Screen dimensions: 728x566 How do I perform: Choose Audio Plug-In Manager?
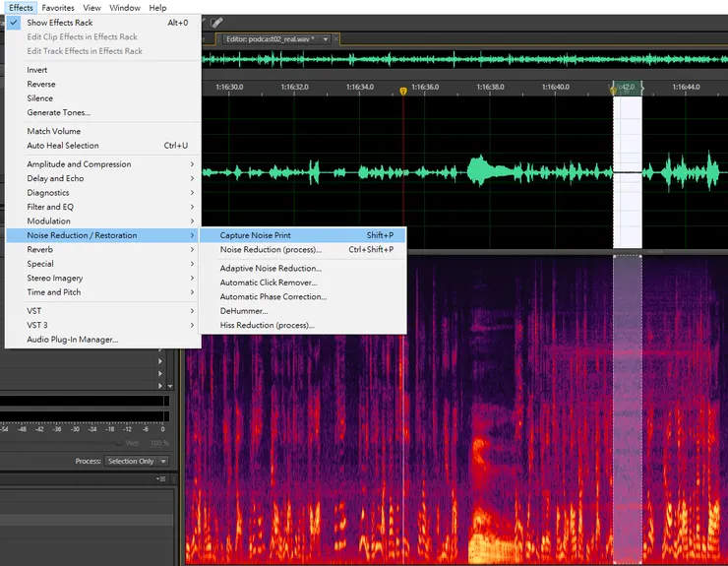click(73, 340)
